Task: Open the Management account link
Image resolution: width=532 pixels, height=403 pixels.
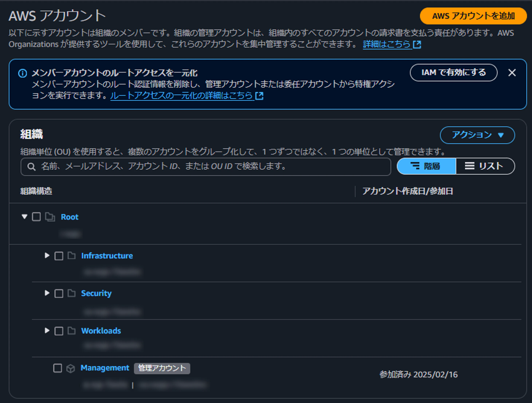Action: [105, 368]
